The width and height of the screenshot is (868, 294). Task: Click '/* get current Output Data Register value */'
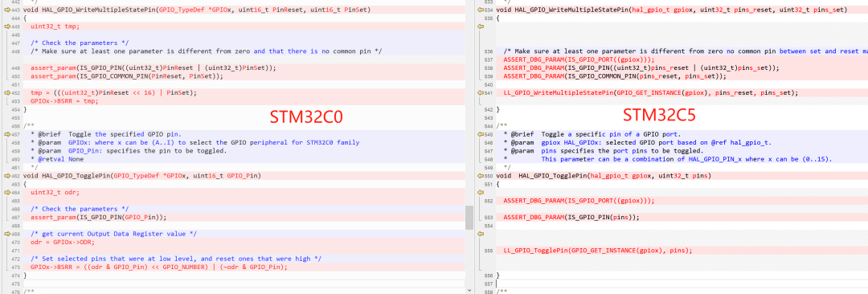coord(113,235)
